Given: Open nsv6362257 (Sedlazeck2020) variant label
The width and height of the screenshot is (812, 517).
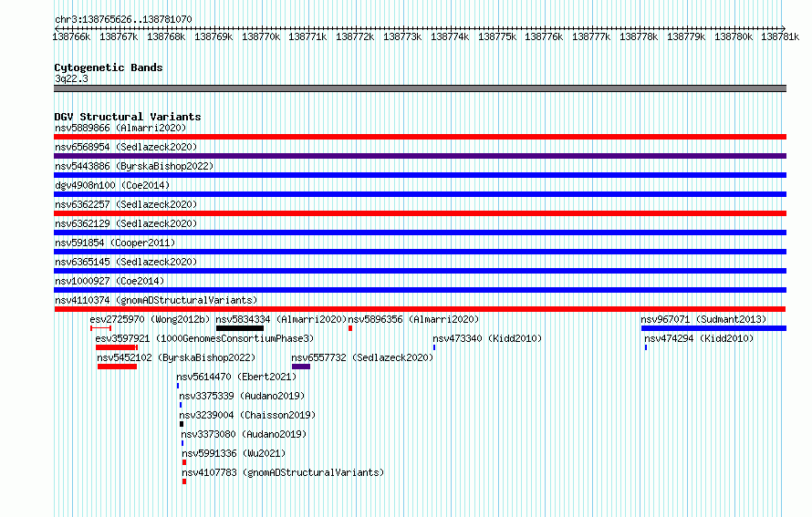Looking at the screenshot, I should tap(126, 204).
